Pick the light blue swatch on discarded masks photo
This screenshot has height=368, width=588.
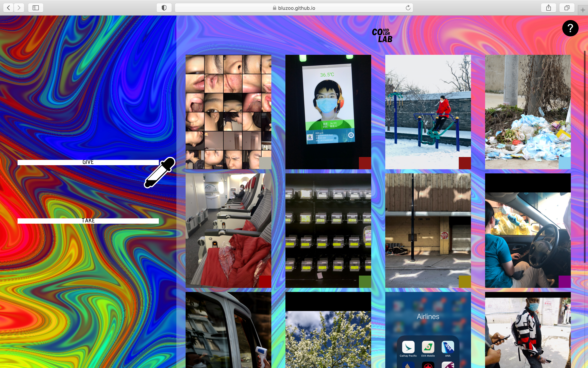click(565, 163)
